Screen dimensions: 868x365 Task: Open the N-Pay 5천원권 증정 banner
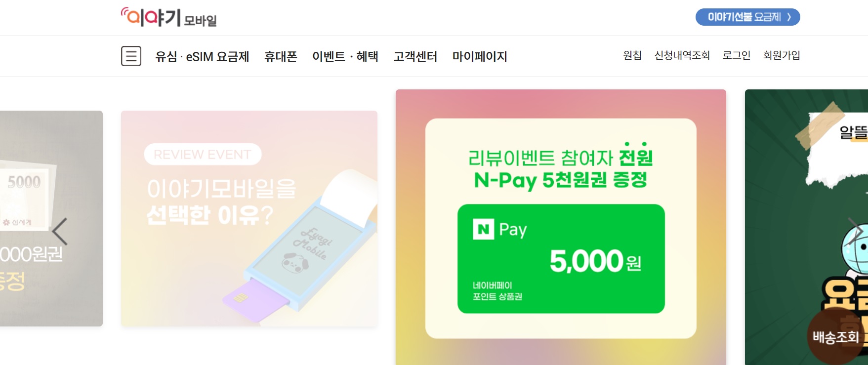pos(561,227)
